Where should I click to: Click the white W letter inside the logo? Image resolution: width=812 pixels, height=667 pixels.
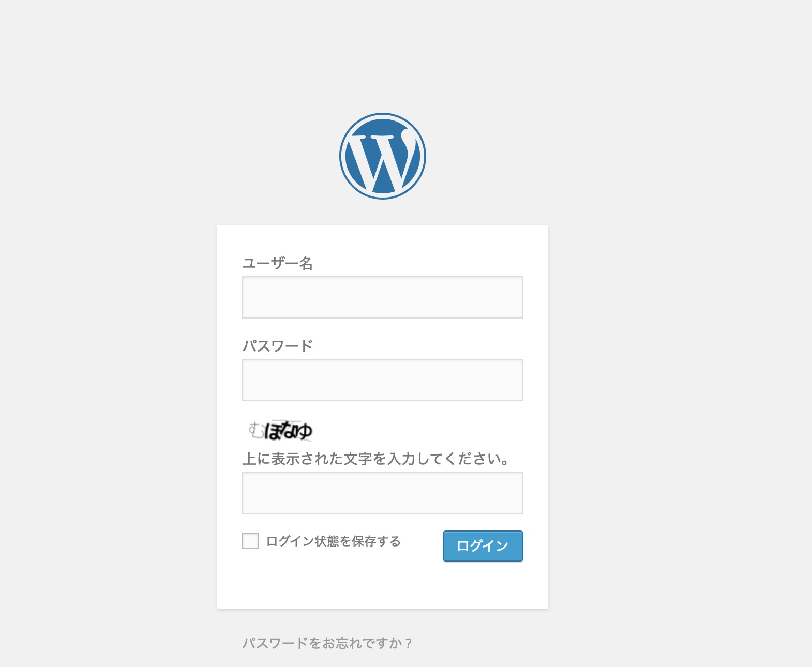(383, 161)
